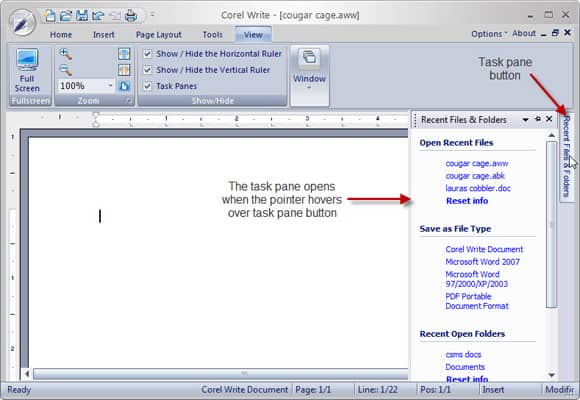Open recent file cougar cage.abk
580x400 pixels.
(475, 176)
